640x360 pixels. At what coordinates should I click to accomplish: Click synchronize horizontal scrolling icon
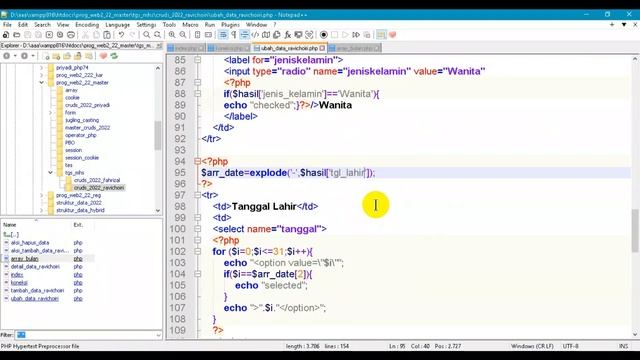[208, 35]
